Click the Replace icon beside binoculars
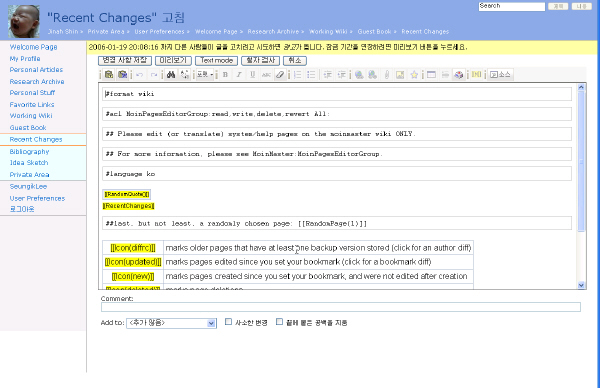Screen dimensions: 600x388 (184, 75)
